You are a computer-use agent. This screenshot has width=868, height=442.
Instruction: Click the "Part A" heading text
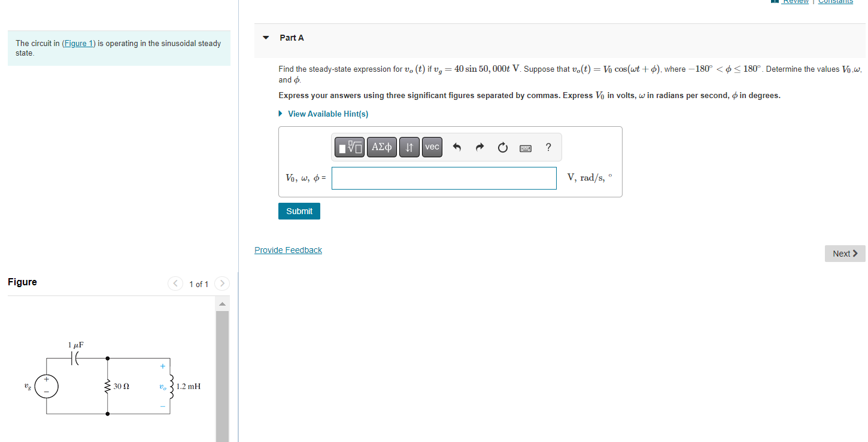click(x=292, y=38)
